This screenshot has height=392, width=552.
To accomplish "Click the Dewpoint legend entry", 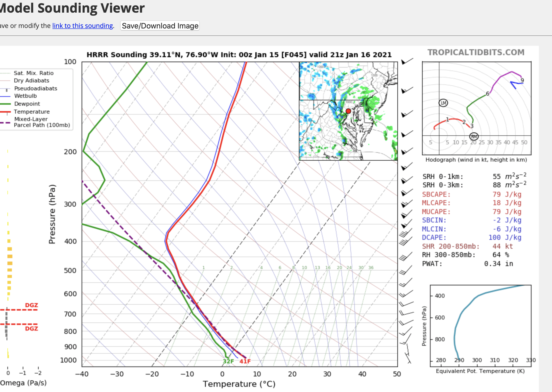I will point(20,104).
